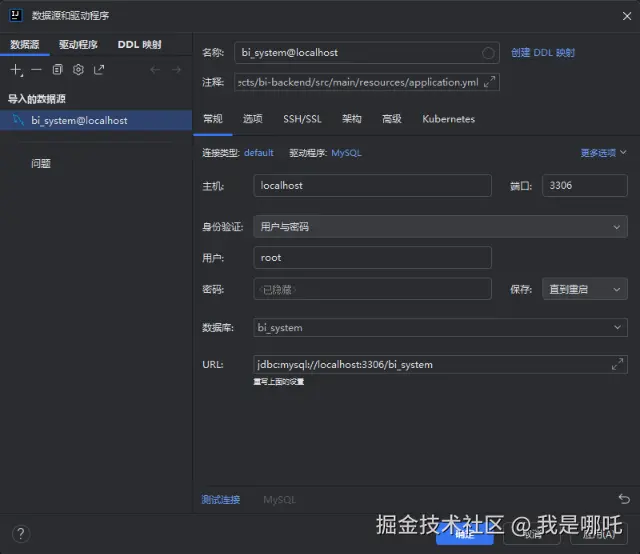Select the 选项 tab
This screenshot has width=640, height=554.
[x=253, y=119]
